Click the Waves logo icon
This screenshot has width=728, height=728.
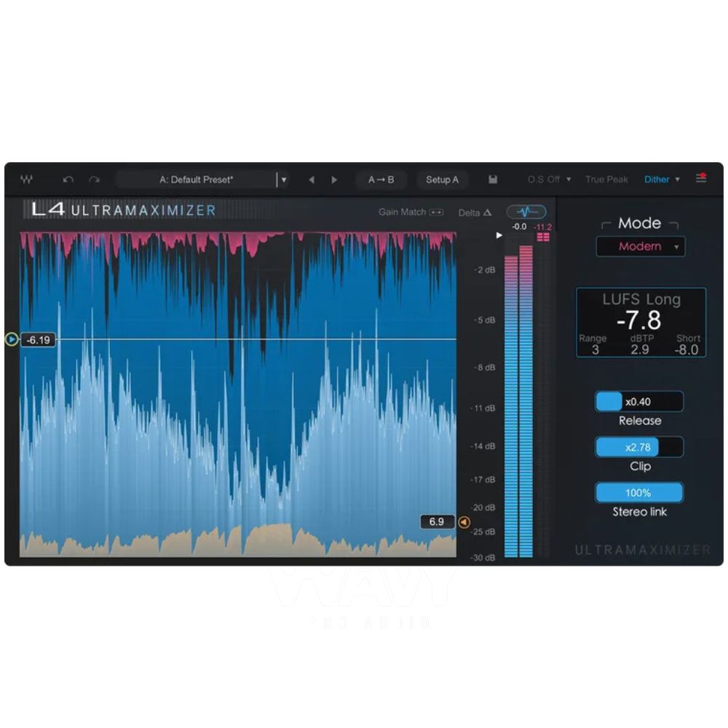tap(27, 179)
